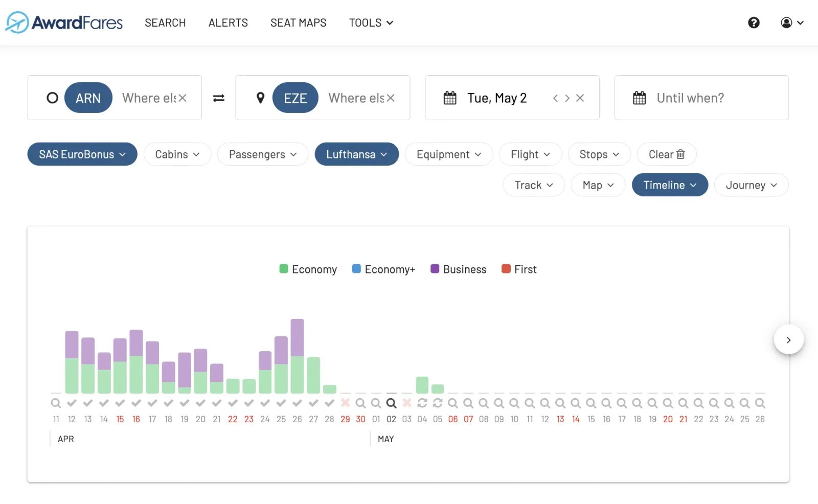Viewport: 818px width, 504px height.
Task: Click the checkmark above April 12
Action: (x=72, y=403)
